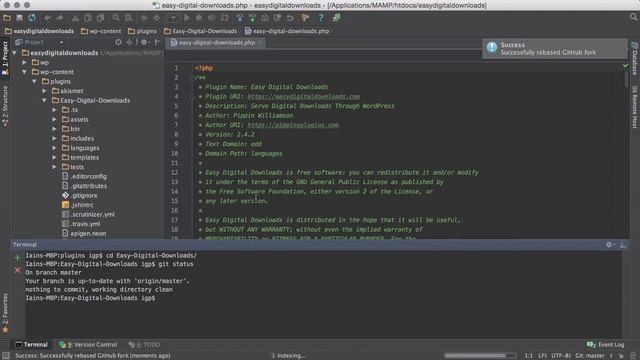Open the Terminal tool window tab

(31, 344)
